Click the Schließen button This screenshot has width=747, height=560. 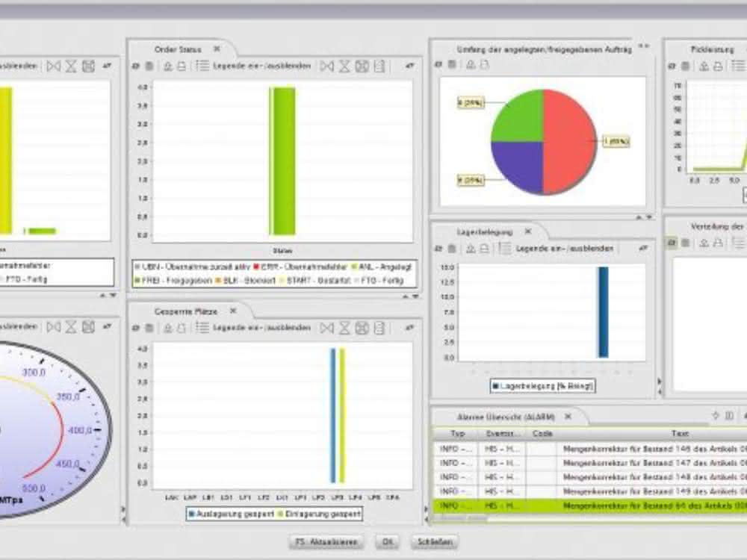[434, 542]
